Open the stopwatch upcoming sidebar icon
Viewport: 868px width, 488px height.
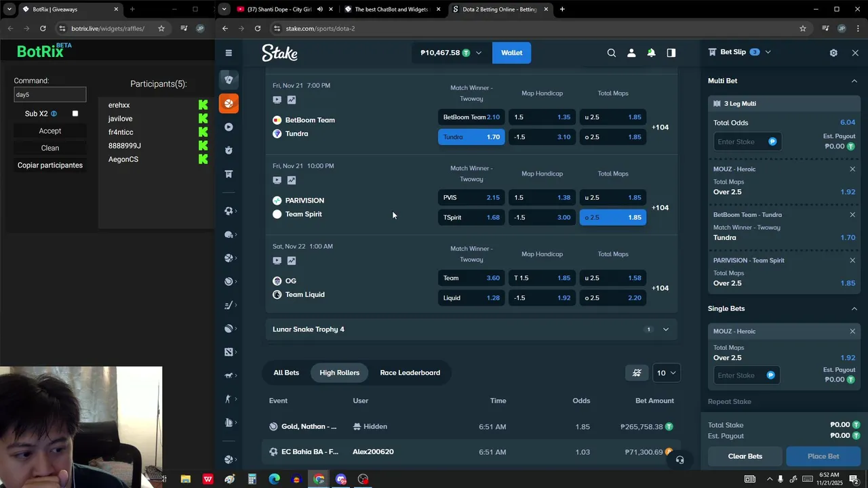[229, 150]
